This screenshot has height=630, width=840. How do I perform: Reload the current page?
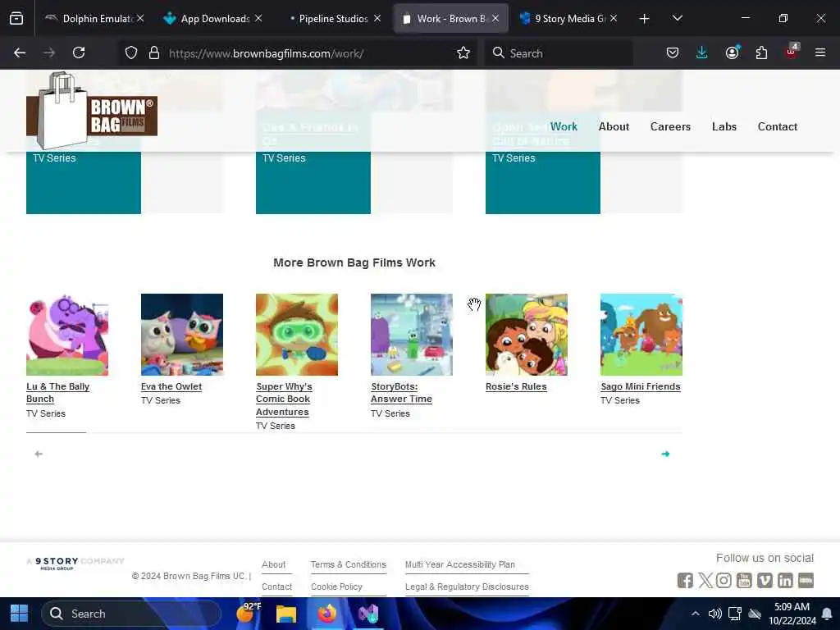point(79,52)
